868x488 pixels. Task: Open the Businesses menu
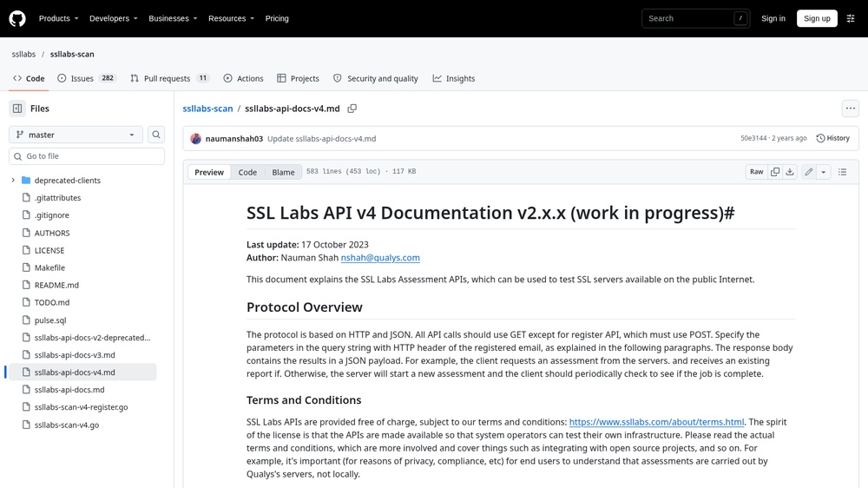click(x=173, y=18)
